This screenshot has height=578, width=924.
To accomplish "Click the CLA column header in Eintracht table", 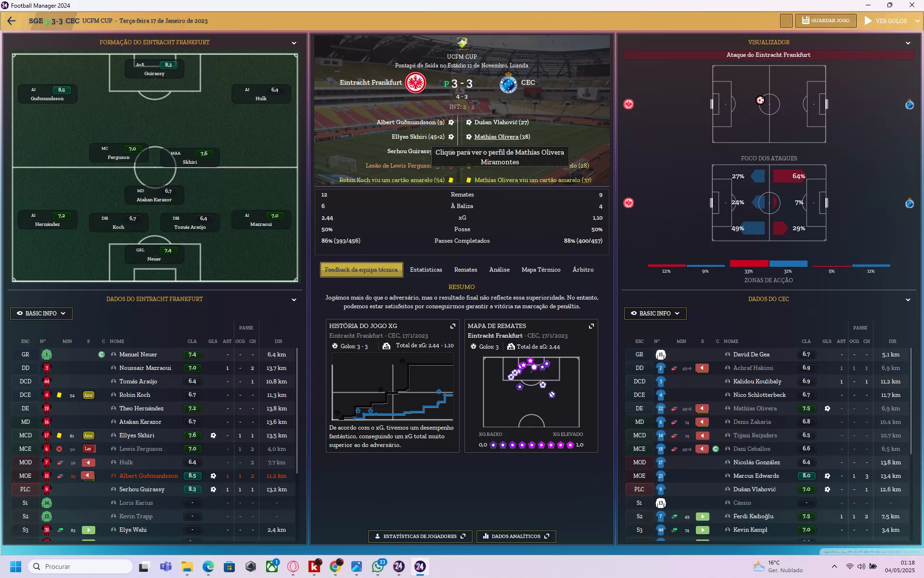I will click(192, 342).
